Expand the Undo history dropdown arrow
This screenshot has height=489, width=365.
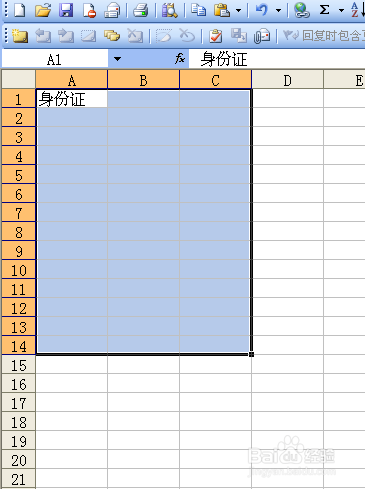coord(278,10)
